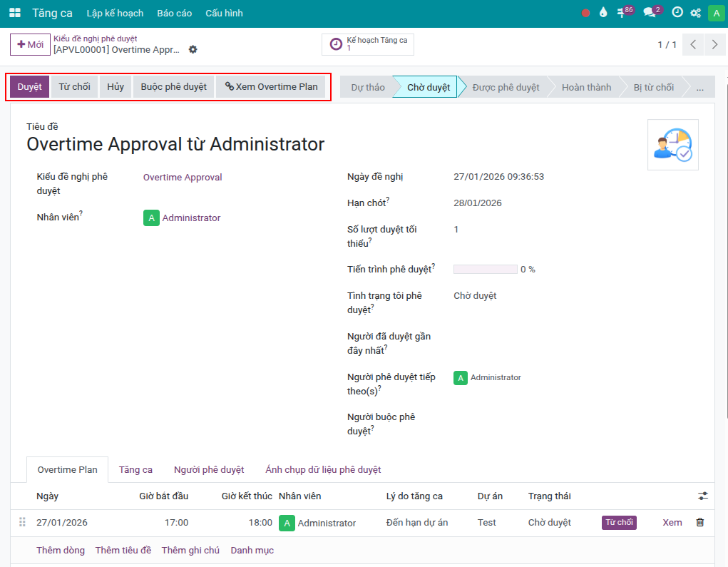This screenshot has width=728, height=567.
Task: Open the column options adjust toggle in table
Action: click(703, 496)
